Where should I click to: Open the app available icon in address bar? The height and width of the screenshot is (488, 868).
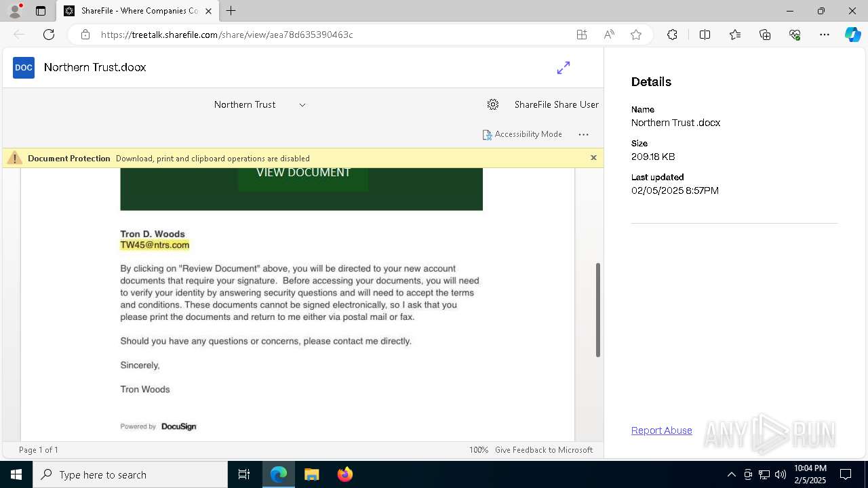click(x=582, y=35)
